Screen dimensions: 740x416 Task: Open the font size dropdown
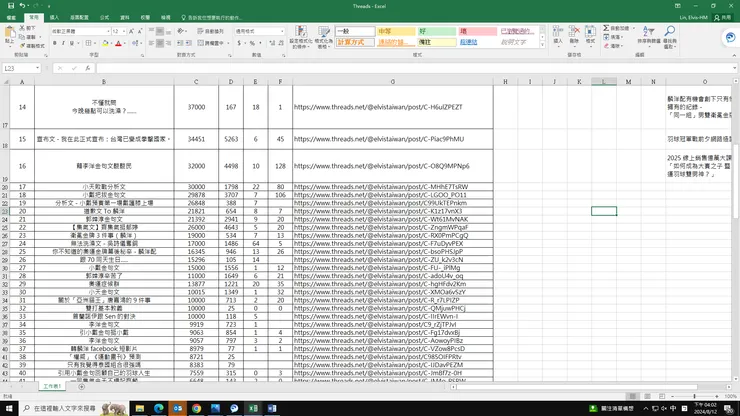[124, 31]
